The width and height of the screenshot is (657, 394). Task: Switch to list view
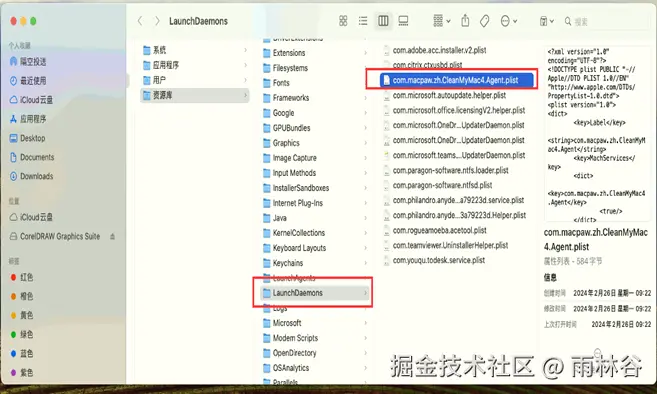coord(363,21)
